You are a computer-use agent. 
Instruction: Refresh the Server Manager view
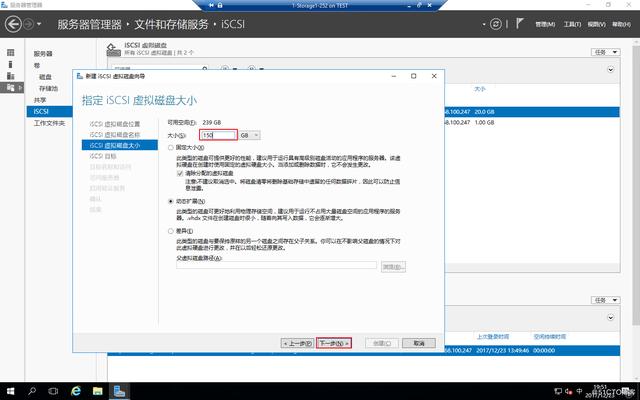pyautogui.click(x=496, y=24)
